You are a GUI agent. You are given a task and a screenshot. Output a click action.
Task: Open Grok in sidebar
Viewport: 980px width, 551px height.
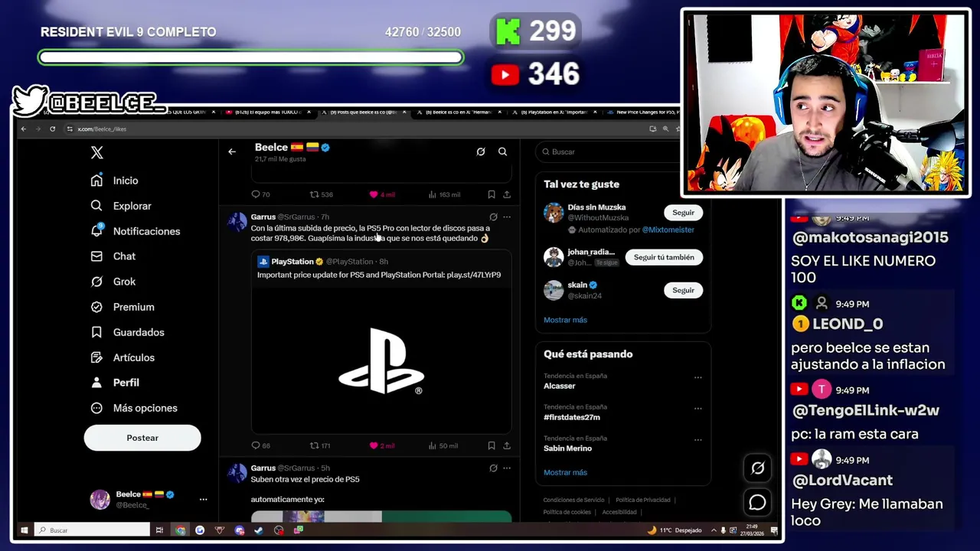tap(113, 282)
